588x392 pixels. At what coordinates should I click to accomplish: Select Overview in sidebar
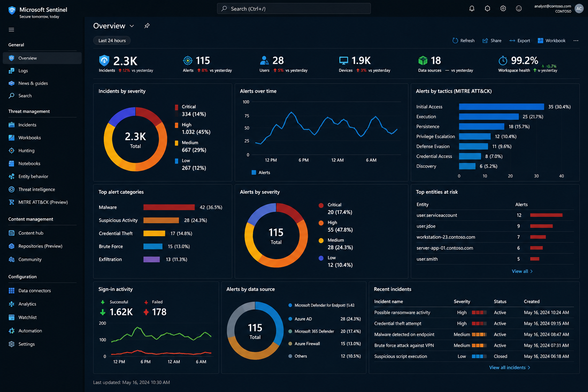(x=42, y=58)
